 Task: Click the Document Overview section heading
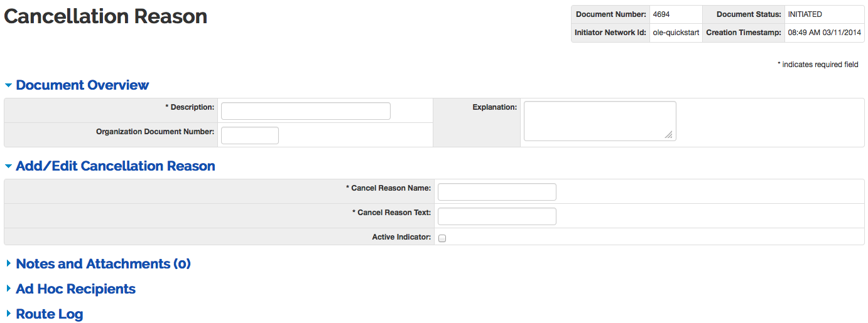[x=82, y=85]
